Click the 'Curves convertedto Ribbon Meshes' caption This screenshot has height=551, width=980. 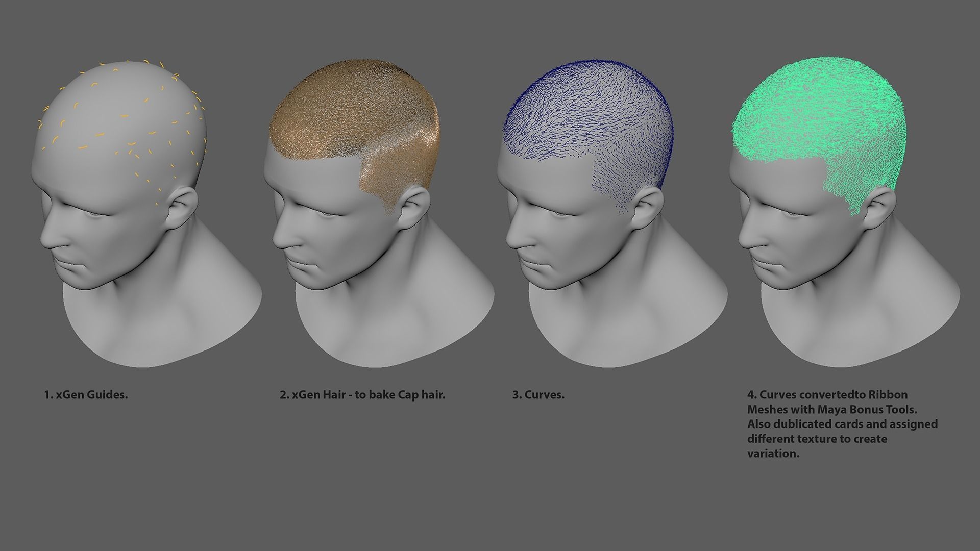(842, 424)
